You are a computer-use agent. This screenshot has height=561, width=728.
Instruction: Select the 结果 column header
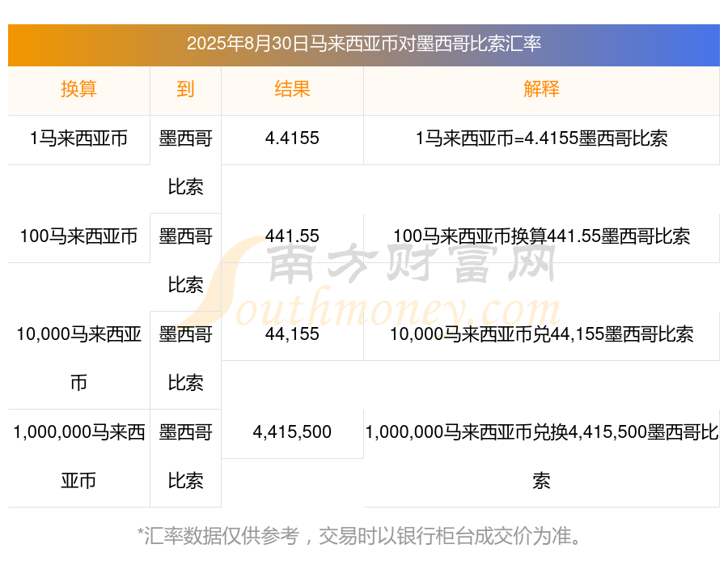(292, 88)
